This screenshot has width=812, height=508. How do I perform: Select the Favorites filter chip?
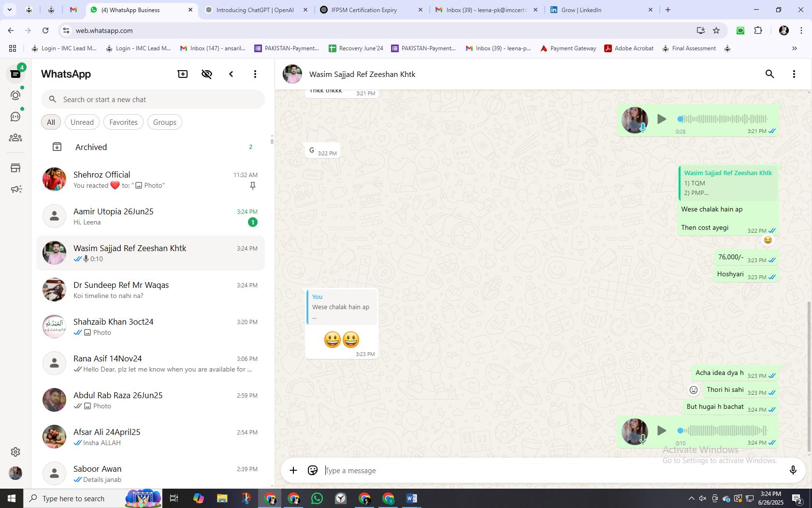tap(123, 122)
